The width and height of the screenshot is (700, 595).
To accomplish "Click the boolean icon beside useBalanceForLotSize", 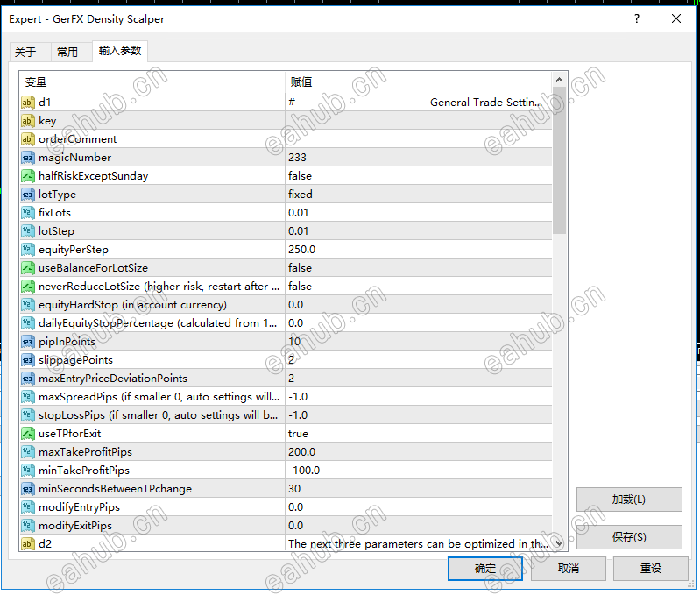I will (x=28, y=268).
